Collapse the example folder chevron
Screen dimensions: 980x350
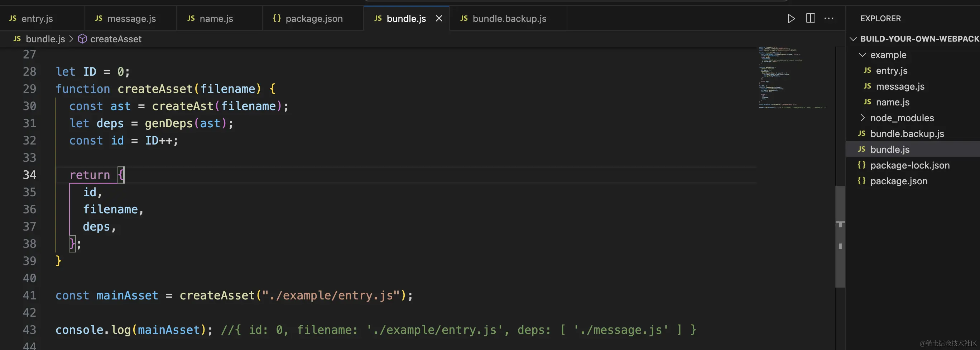point(863,55)
